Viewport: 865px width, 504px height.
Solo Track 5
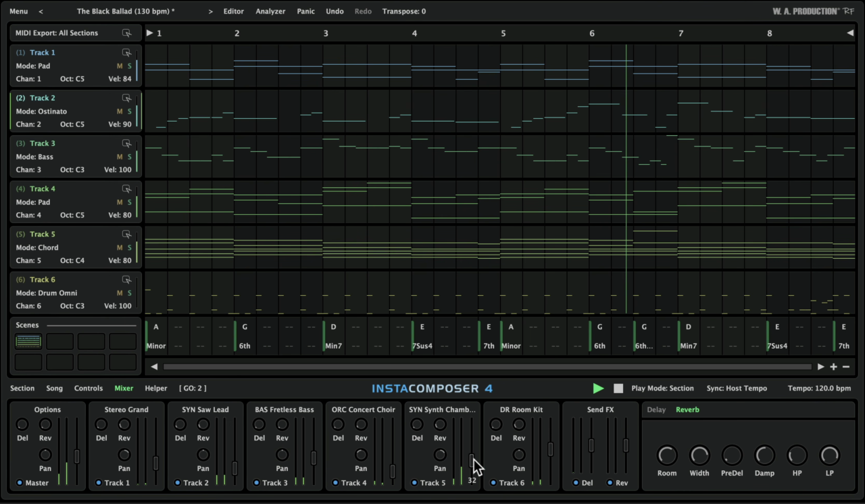click(x=129, y=247)
